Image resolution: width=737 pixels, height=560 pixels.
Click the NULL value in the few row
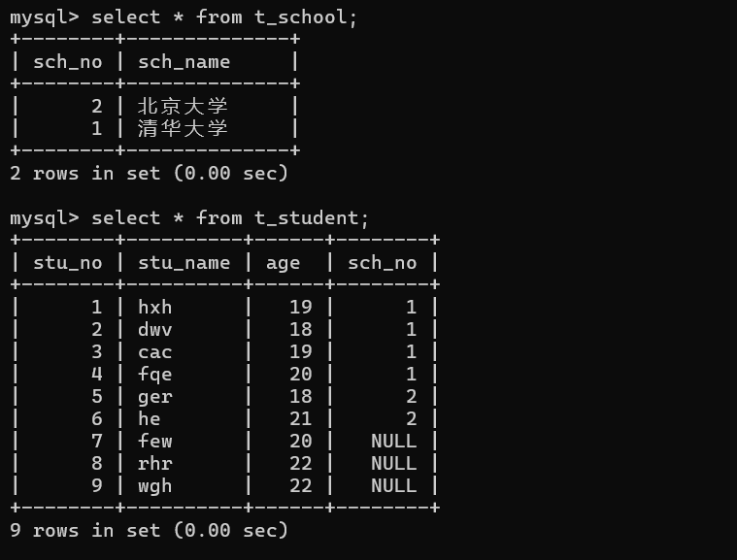click(x=393, y=442)
